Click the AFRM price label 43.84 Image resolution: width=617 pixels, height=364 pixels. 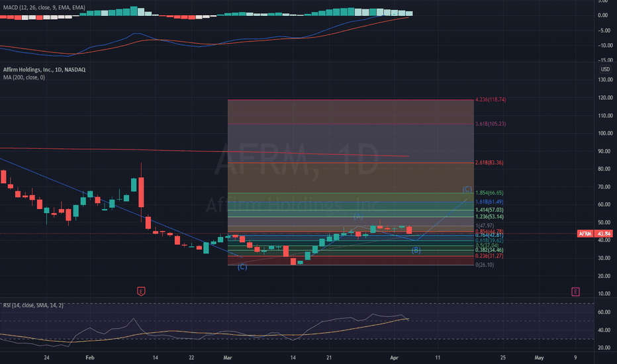point(594,234)
